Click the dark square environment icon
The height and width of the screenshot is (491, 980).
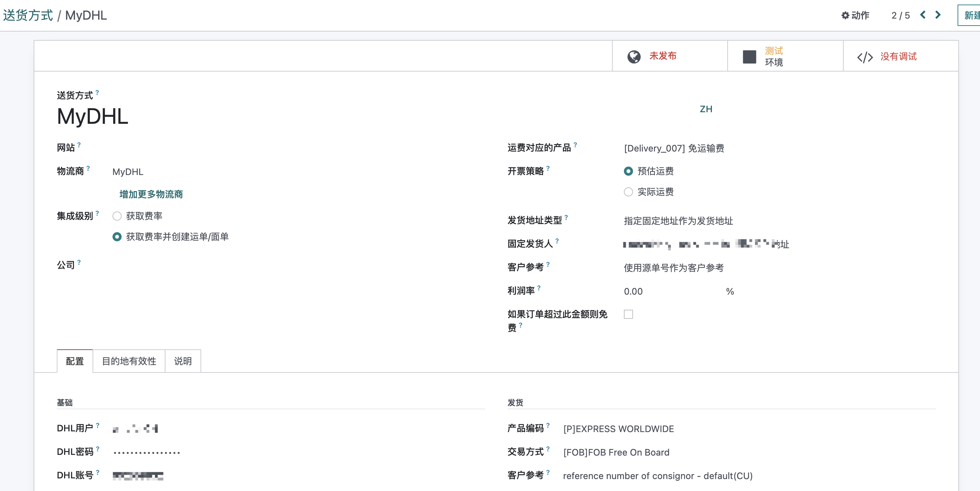pos(749,57)
